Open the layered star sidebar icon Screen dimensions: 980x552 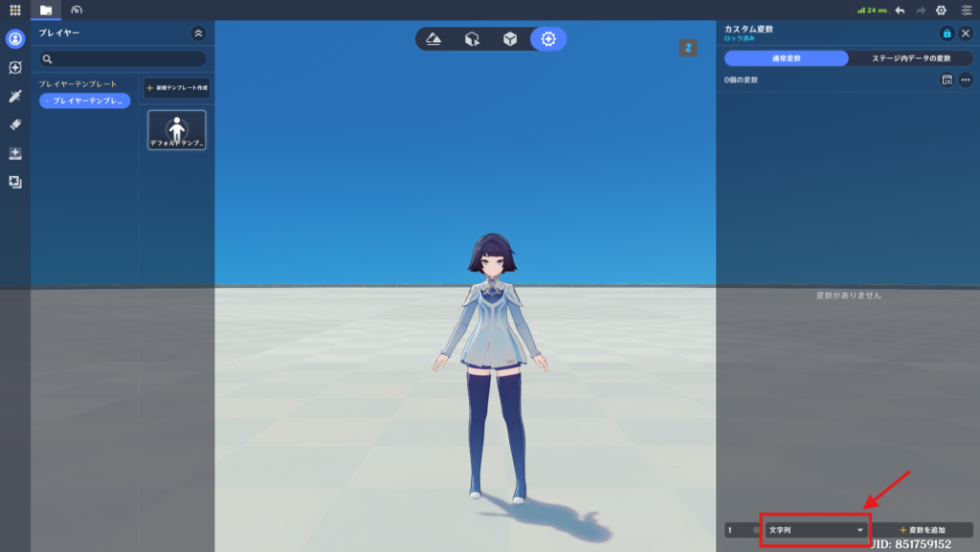(x=15, y=182)
